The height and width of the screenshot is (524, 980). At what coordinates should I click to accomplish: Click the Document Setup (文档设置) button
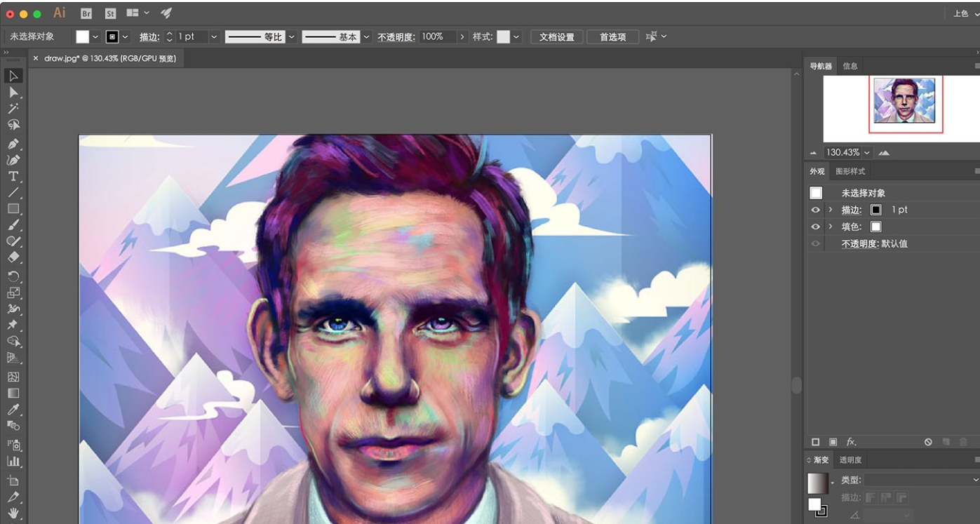(556, 37)
